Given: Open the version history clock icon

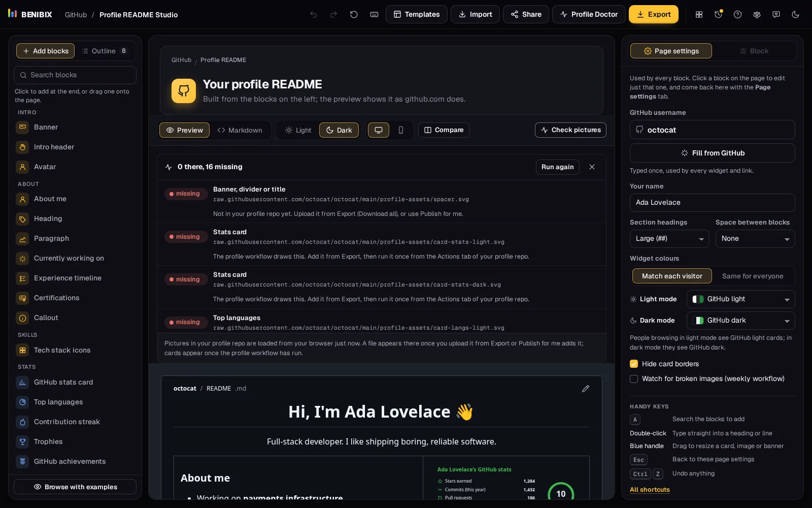Looking at the screenshot, I should coord(718,15).
